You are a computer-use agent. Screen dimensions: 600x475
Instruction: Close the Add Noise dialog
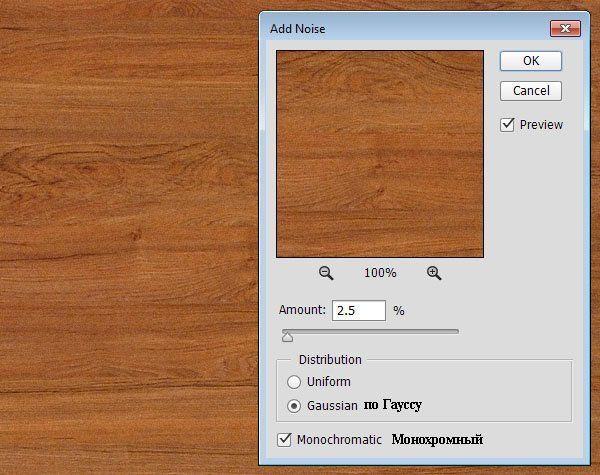[565, 28]
